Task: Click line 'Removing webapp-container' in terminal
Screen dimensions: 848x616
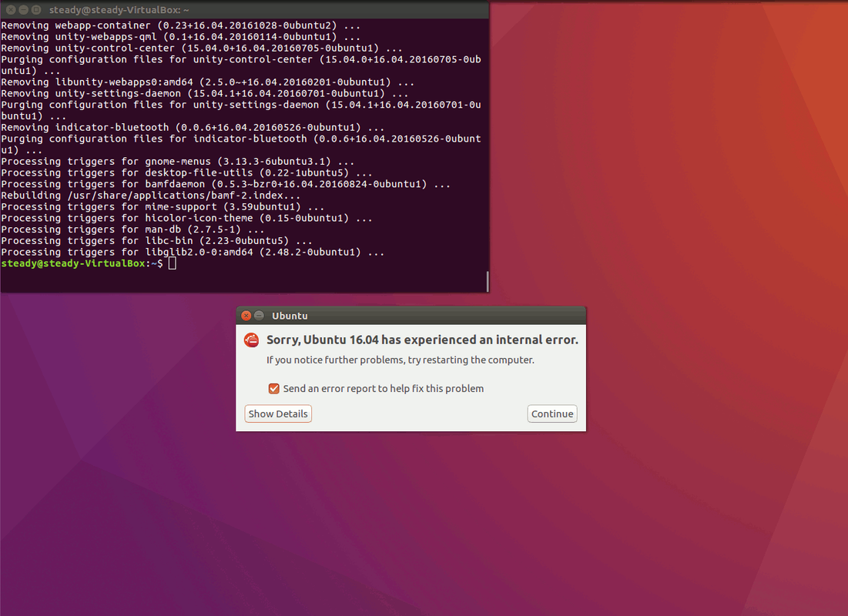Action: click(x=181, y=25)
